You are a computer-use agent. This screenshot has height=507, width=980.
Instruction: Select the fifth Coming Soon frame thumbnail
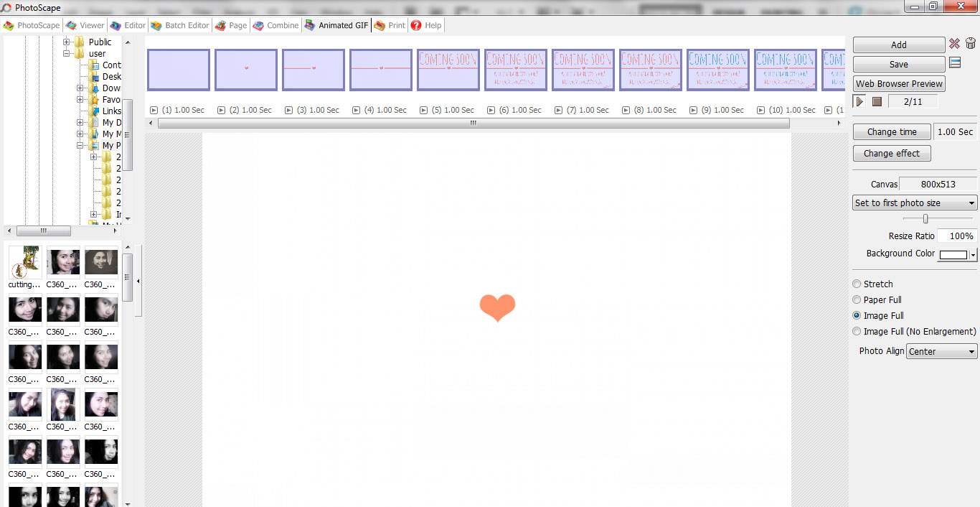(x=717, y=70)
